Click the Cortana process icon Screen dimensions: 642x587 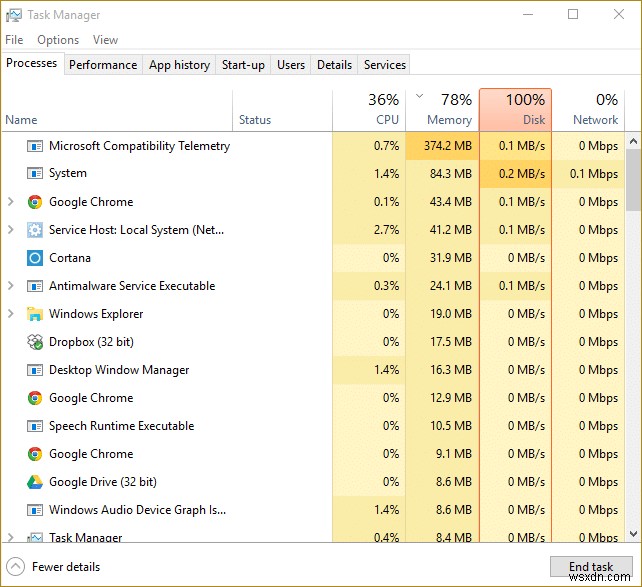click(x=35, y=258)
